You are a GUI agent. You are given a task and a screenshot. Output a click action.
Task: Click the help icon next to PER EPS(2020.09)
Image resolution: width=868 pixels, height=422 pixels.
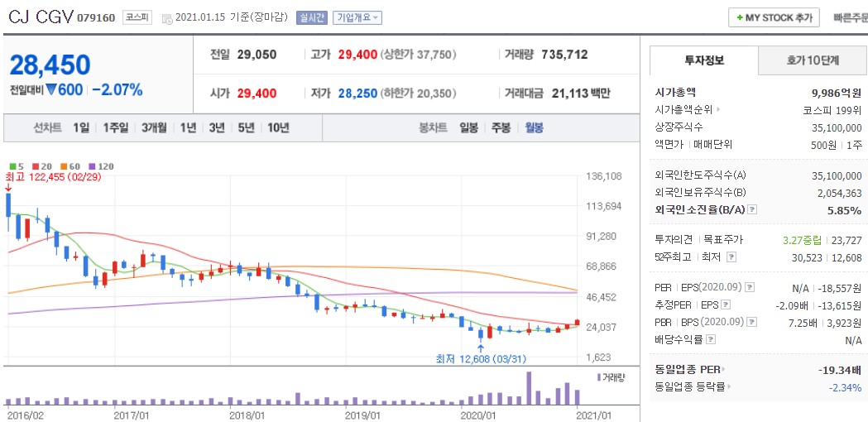pyautogui.click(x=751, y=287)
